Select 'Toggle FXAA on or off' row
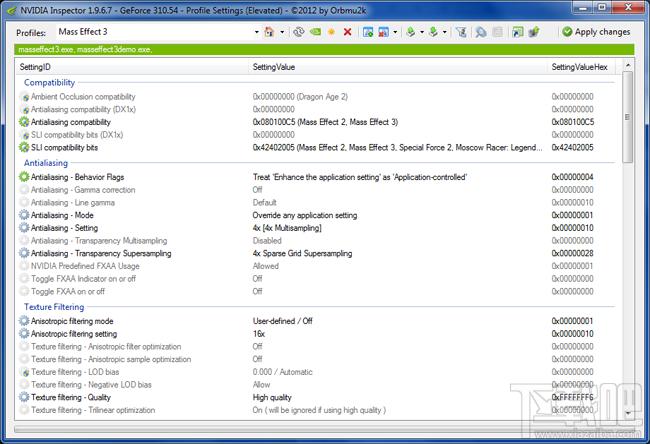650x444 pixels. tap(317, 291)
